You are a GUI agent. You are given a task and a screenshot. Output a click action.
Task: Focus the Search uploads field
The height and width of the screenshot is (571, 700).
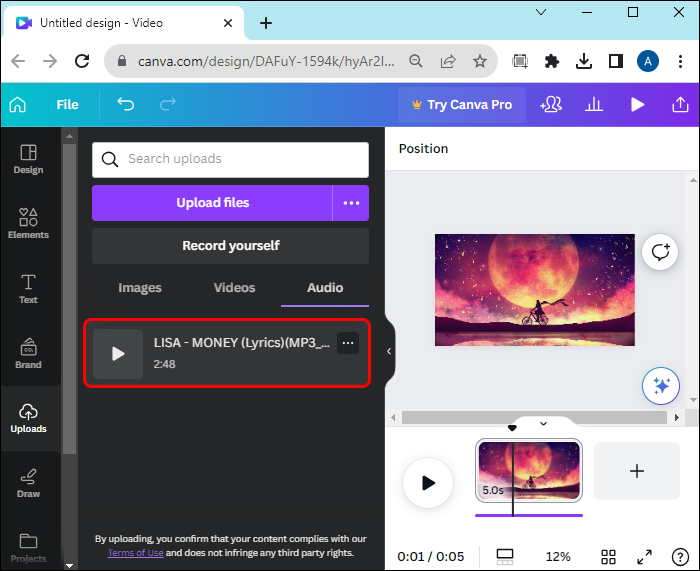pos(230,159)
